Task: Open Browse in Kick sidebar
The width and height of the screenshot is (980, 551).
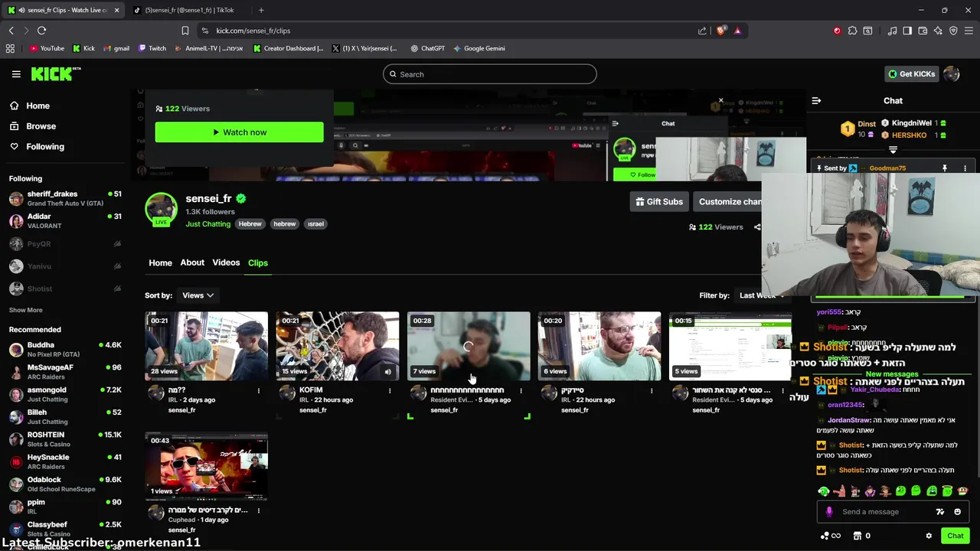Action: click(33, 126)
